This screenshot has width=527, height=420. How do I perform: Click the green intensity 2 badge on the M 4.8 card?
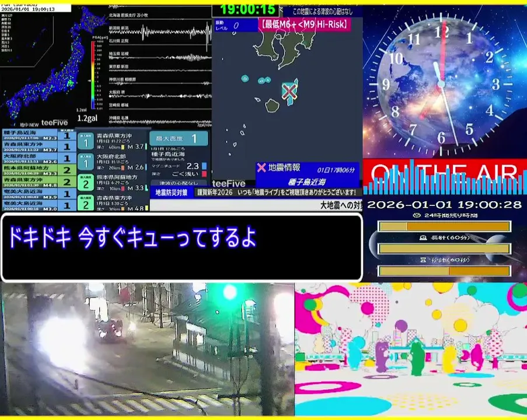point(86,203)
